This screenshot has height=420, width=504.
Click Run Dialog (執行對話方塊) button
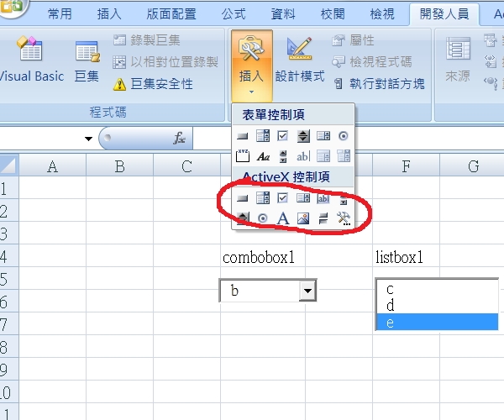click(x=379, y=84)
